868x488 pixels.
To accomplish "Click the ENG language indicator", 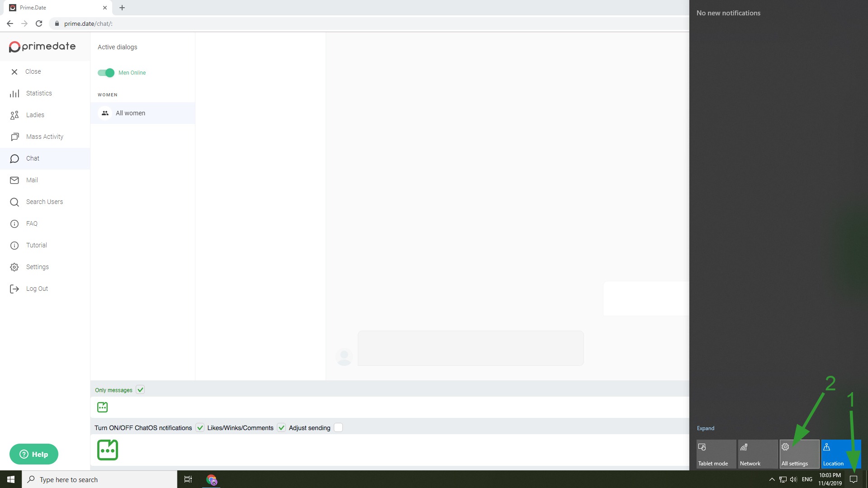I will [x=807, y=479].
